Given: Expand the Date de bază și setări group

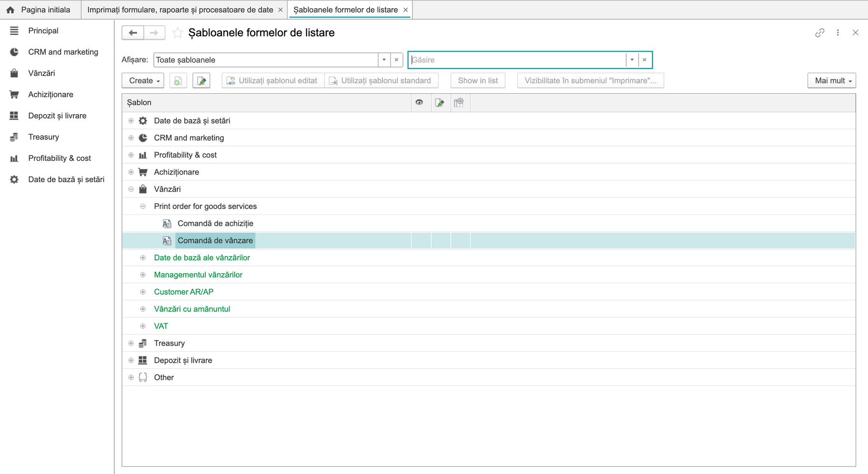Looking at the screenshot, I should pyautogui.click(x=131, y=121).
